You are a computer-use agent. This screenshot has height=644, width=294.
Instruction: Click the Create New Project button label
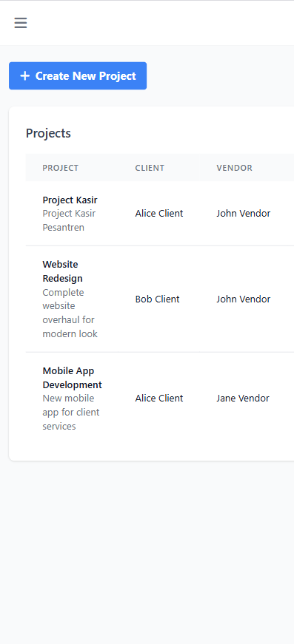(x=85, y=76)
